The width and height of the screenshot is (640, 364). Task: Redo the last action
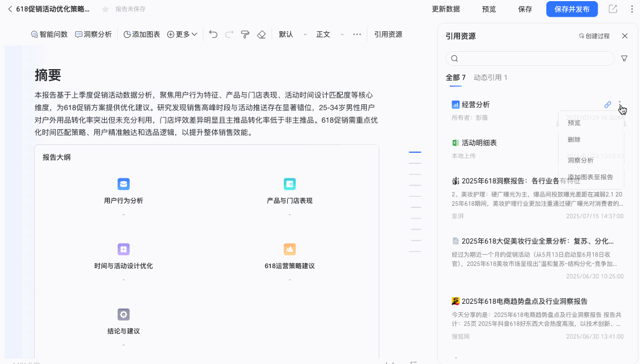(229, 34)
